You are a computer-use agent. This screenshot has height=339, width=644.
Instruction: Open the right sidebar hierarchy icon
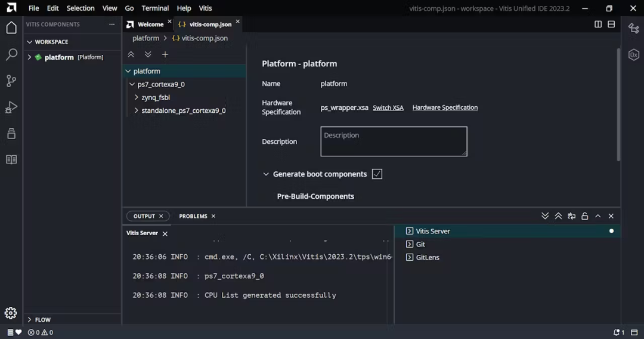pyautogui.click(x=634, y=29)
